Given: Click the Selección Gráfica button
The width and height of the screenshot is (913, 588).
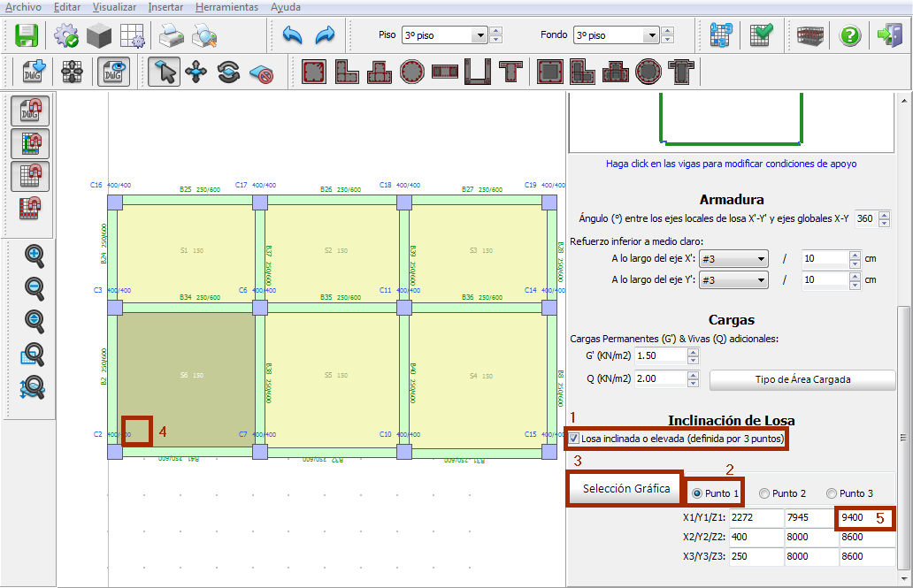Looking at the screenshot, I should 625,488.
